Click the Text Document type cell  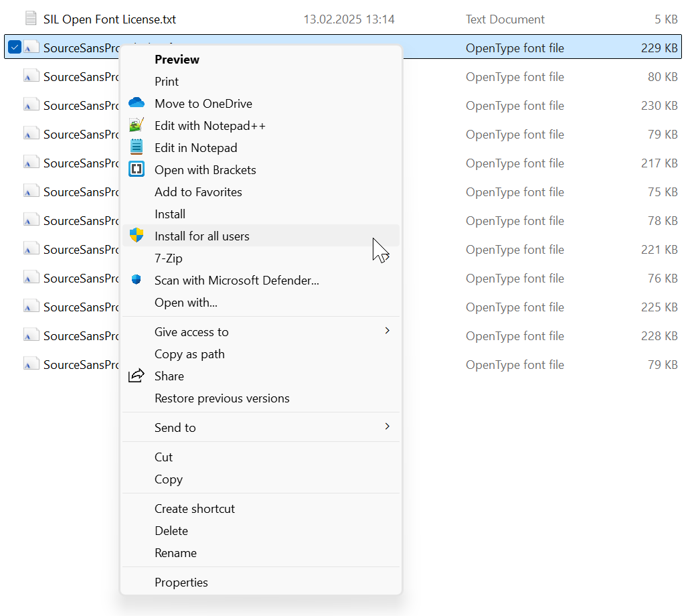[x=505, y=19]
